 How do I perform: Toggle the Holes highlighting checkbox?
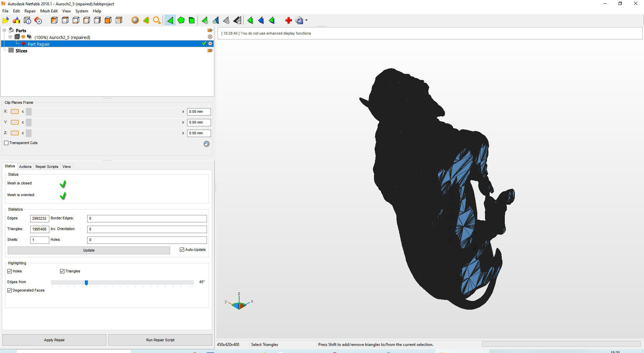click(10, 271)
